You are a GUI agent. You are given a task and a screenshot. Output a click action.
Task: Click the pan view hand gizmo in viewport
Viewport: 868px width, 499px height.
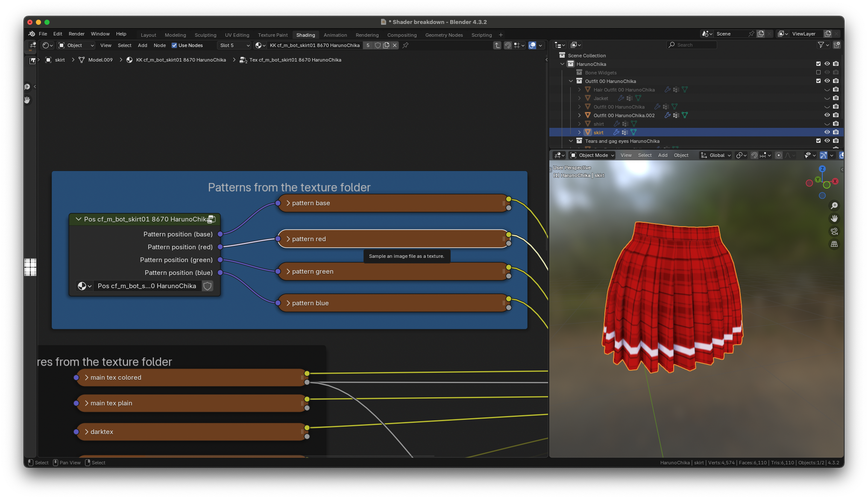(834, 218)
